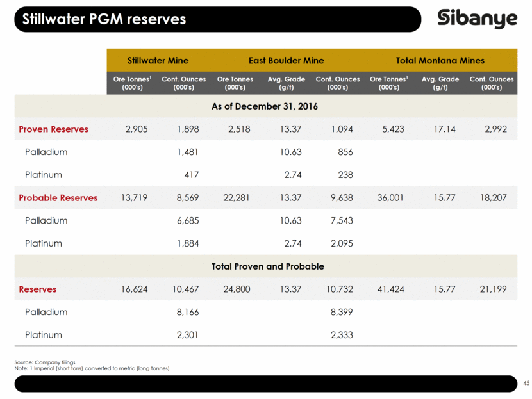Click the Sibanye logo
This screenshot has height=399, width=532.
pos(478,19)
